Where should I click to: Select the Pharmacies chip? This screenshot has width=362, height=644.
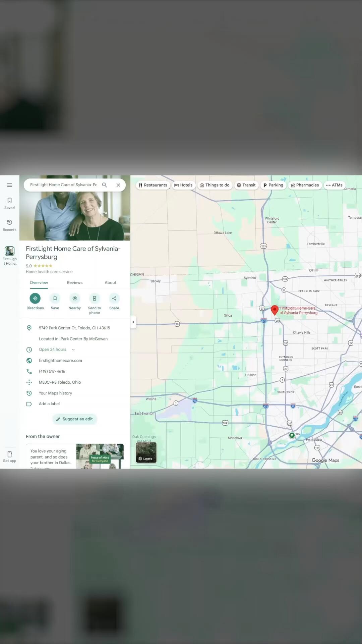[305, 185]
